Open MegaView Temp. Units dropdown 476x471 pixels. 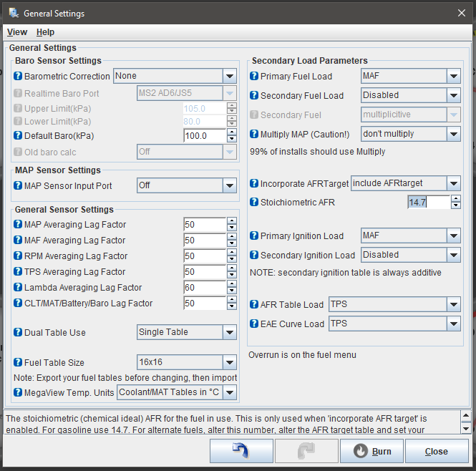pyautogui.click(x=230, y=392)
